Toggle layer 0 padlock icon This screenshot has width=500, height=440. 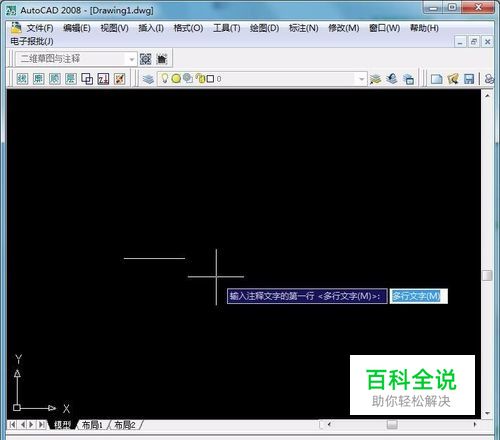200,78
